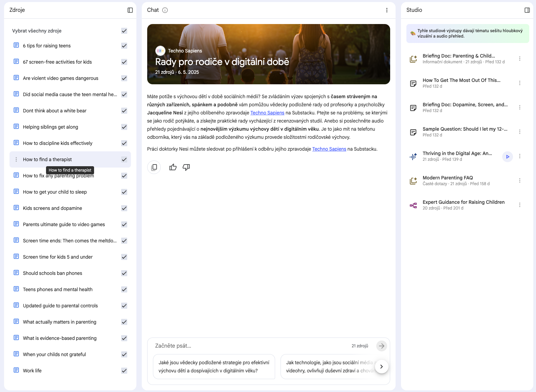This screenshot has height=392, width=536.
Task: Select the 'Jaké jsou vědecky podložené strategie' suggestion
Action: point(214,367)
